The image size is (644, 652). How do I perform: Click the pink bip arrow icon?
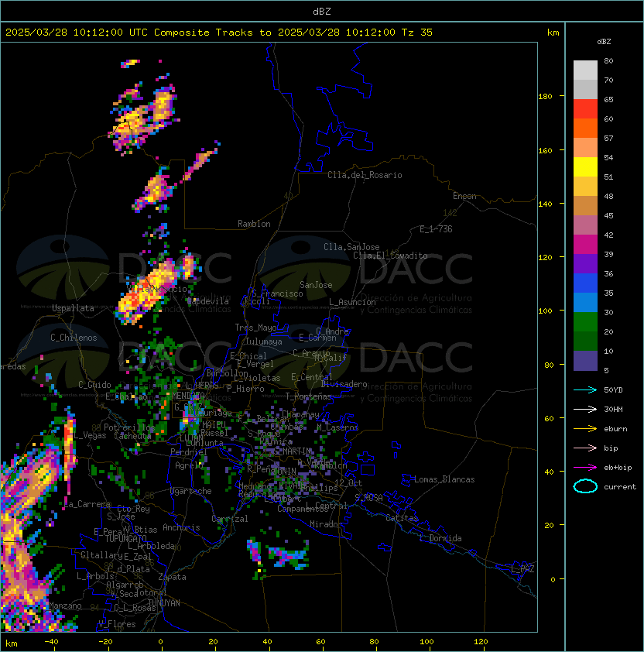(585, 448)
